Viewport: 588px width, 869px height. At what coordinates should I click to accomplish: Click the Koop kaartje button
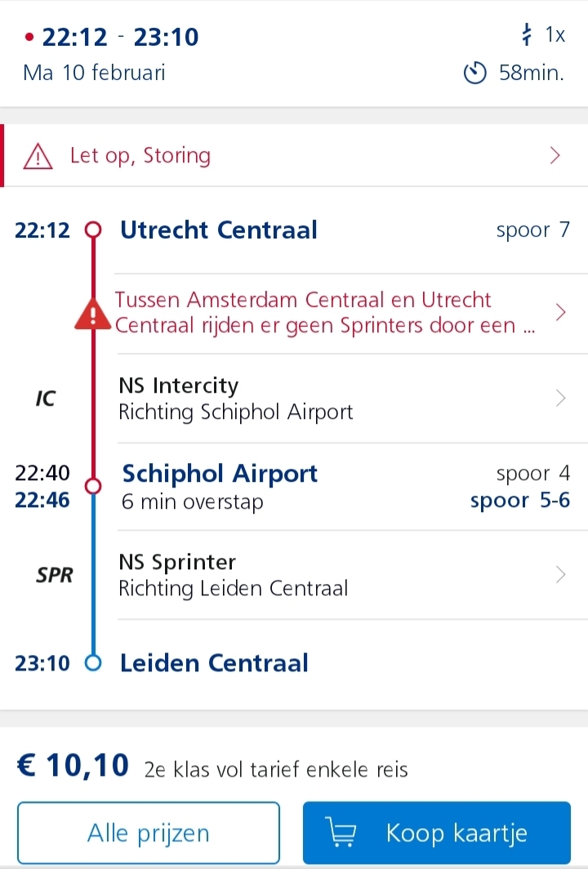coord(437,832)
